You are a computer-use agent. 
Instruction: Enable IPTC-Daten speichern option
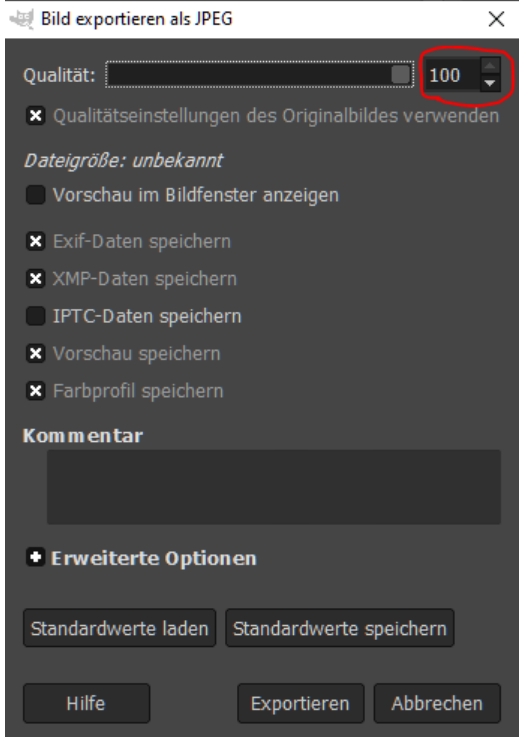pos(36,316)
